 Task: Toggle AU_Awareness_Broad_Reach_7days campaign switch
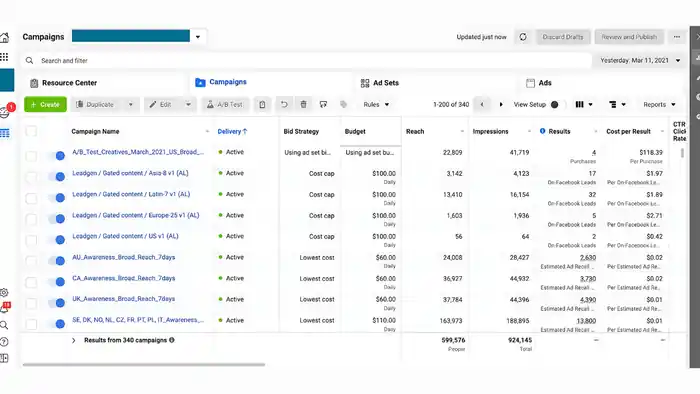57,261
